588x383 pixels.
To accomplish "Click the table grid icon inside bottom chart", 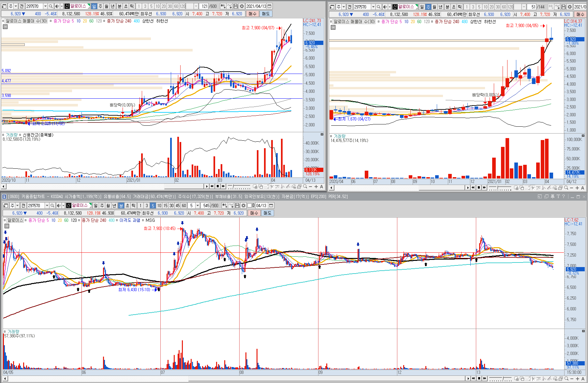I will pyautogui.click(x=7, y=226).
